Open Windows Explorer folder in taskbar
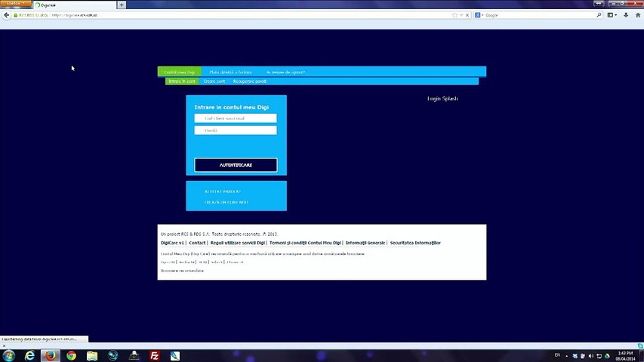This screenshot has height=362, width=644. [x=92, y=355]
